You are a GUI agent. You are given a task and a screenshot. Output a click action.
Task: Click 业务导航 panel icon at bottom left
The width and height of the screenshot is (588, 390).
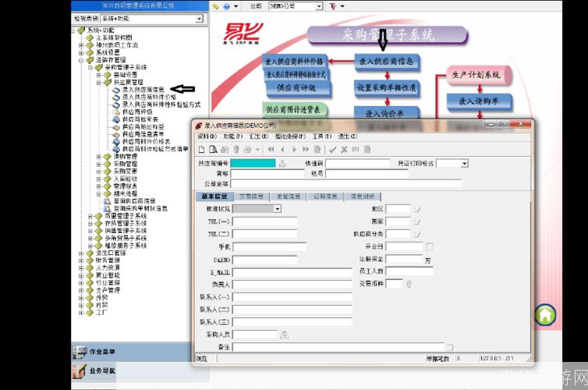pos(80,370)
